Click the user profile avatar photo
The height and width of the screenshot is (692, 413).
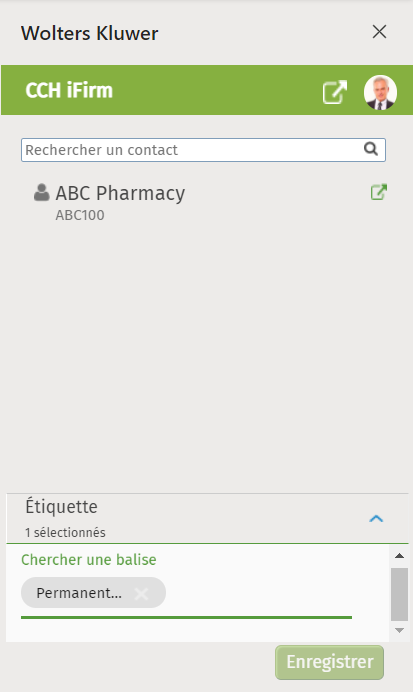click(380, 92)
